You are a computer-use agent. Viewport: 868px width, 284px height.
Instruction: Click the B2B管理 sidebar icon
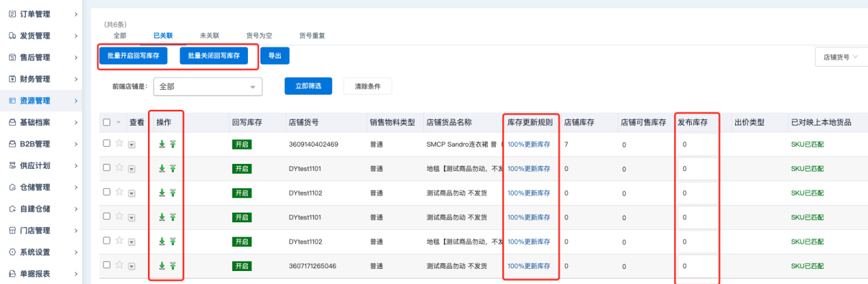[x=12, y=144]
